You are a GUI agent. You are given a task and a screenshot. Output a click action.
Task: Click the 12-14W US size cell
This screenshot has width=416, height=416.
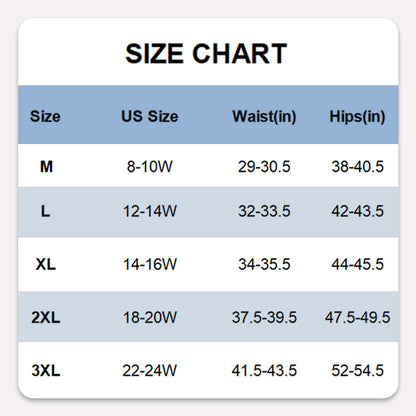(150, 211)
